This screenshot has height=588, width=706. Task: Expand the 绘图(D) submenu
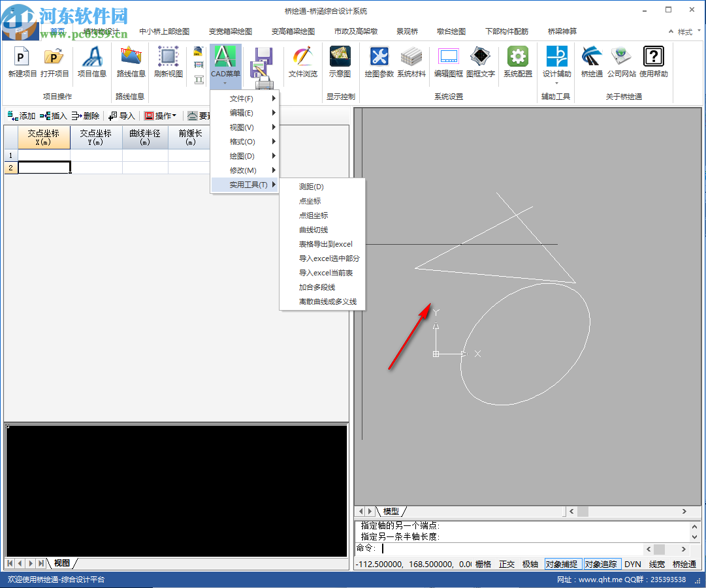(245, 156)
